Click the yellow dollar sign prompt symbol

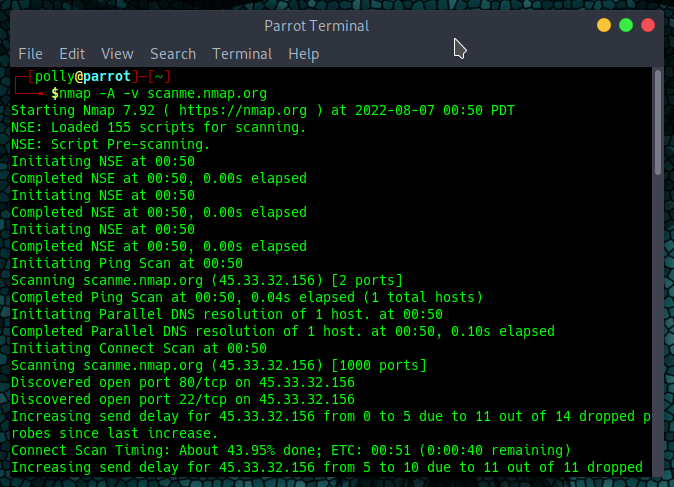(55, 93)
